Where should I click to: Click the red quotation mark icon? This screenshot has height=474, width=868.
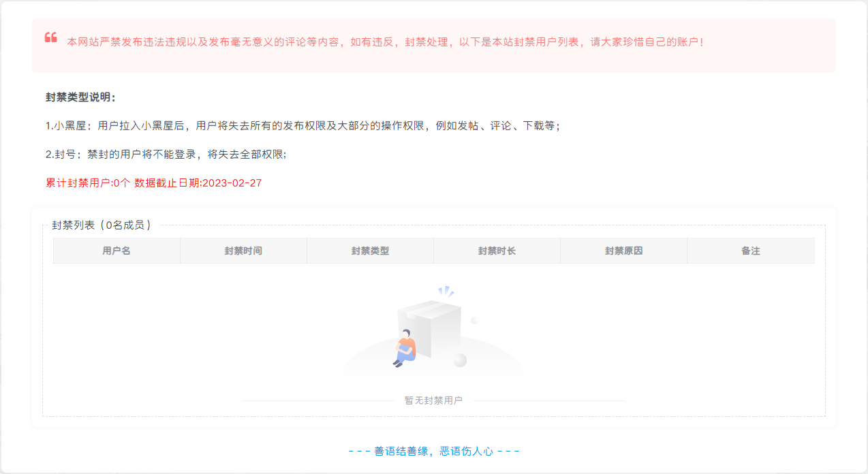click(50, 37)
